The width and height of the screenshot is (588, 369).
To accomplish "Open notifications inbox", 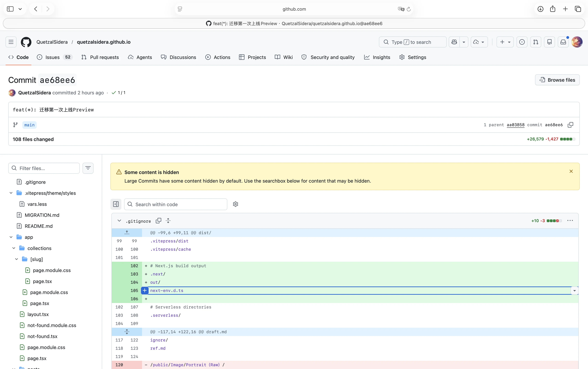I will click(x=563, y=42).
